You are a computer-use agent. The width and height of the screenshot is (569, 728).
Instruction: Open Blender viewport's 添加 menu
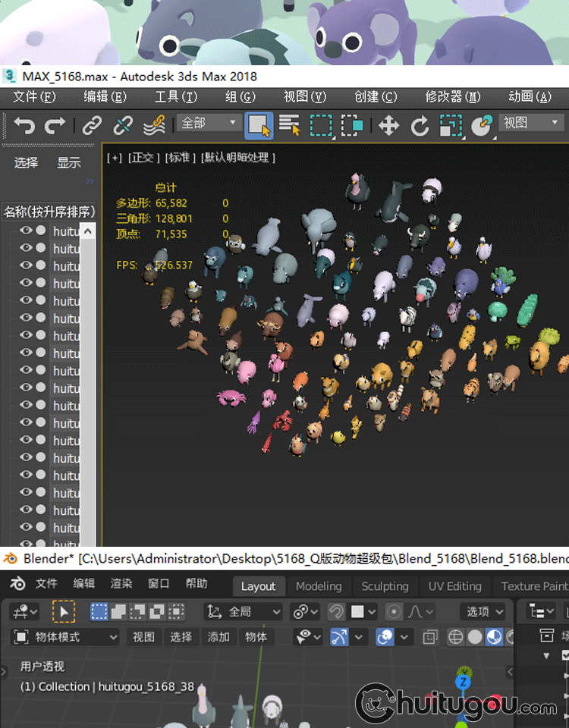218,637
